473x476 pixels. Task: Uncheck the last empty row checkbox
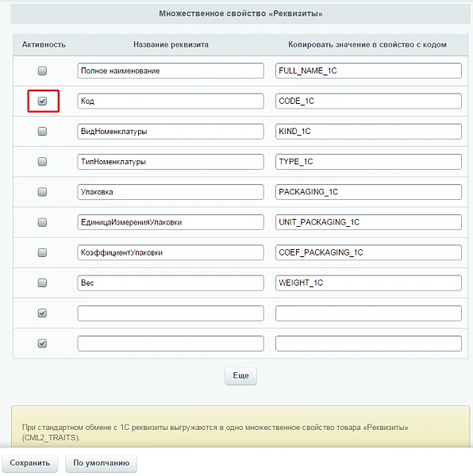pyautogui.click(x=42, y=344)
